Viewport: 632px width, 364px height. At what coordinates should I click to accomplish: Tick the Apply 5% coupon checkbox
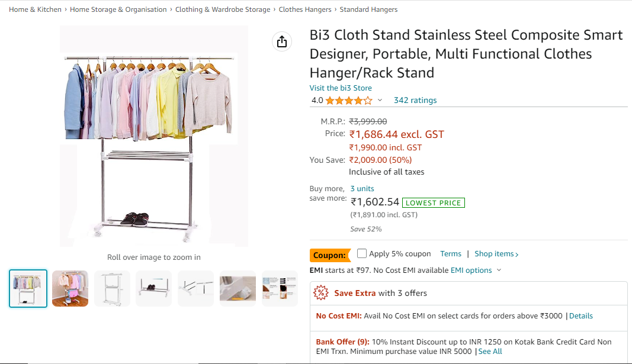pyautogui.click(x=362, y=253)
